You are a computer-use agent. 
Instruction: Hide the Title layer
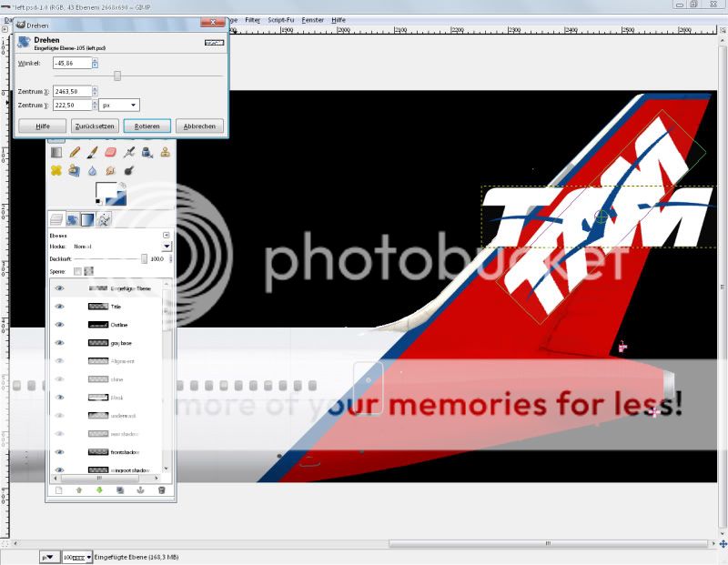60,307
